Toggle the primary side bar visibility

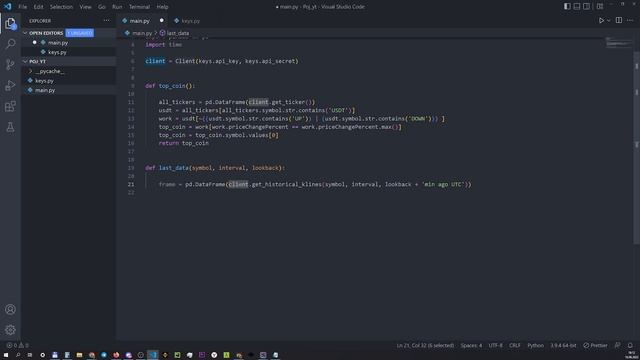click(567, 7)
